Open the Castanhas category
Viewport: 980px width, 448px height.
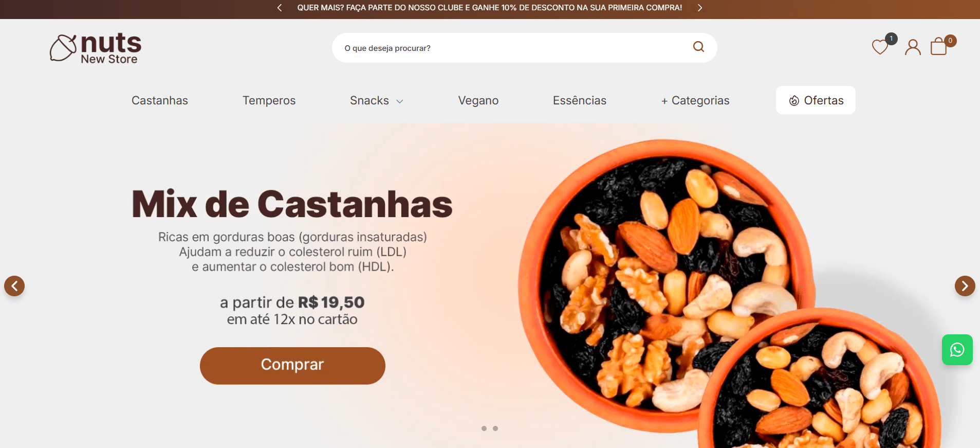[160, 100]
